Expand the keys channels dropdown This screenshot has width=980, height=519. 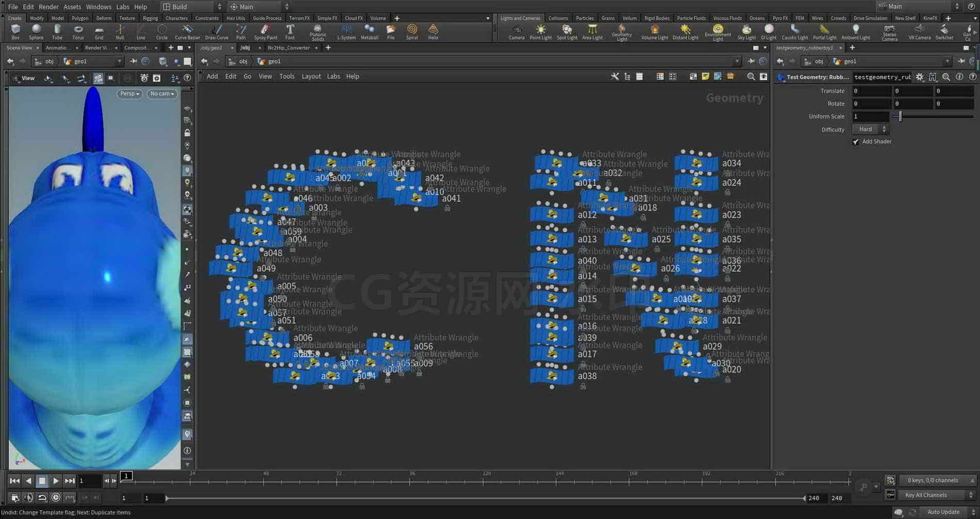coord(938,480)
